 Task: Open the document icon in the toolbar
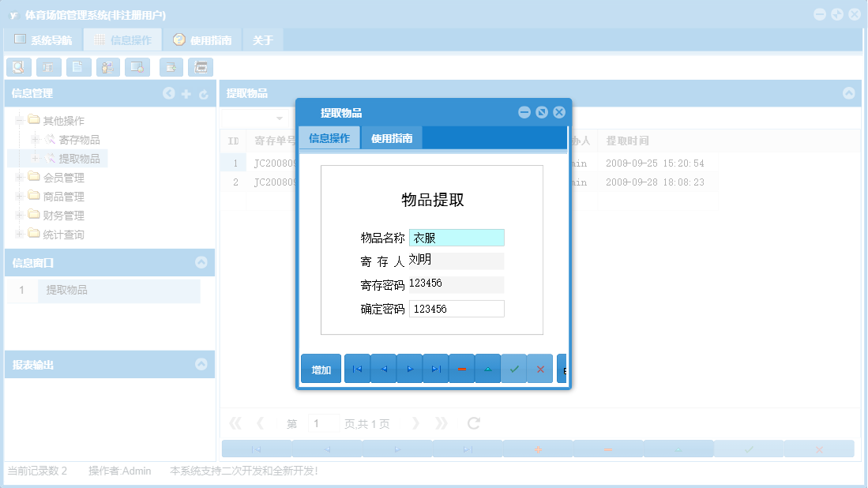point(78,67)
